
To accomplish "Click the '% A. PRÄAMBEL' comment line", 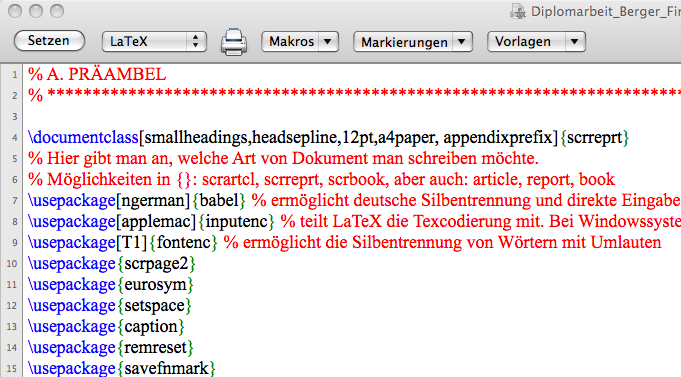I will coord(97,74).
